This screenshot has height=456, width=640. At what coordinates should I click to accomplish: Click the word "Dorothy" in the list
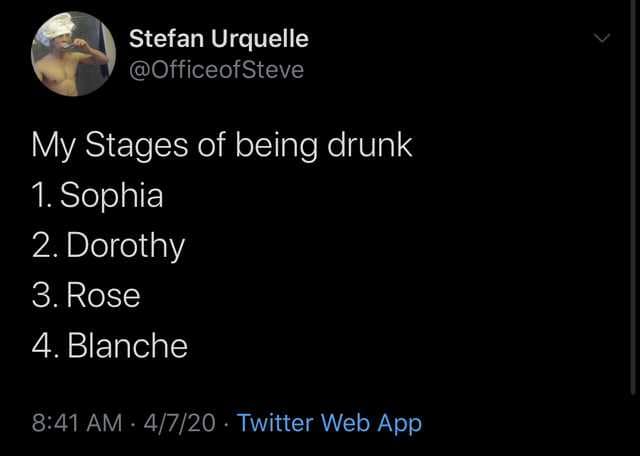coord(125,246)
